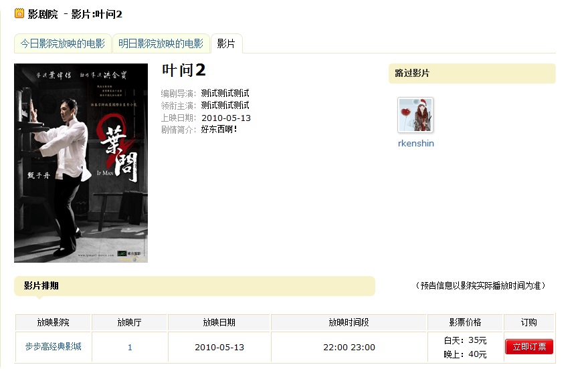Click the 订购 column header
588x377 pixels.
(528, 323)
